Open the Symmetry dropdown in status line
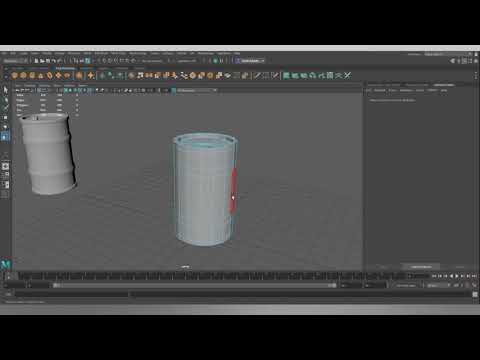This screenshot has width=480, height=360. coord(187,61)
